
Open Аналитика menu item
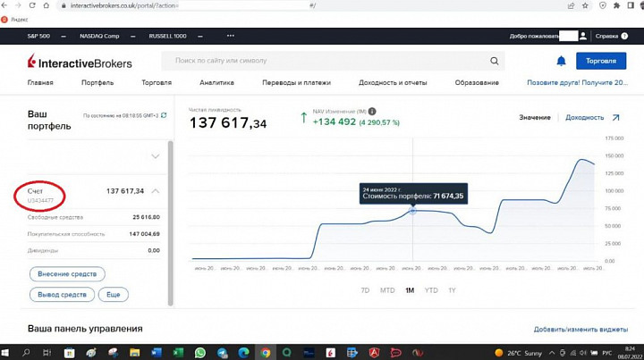point(216,82)
